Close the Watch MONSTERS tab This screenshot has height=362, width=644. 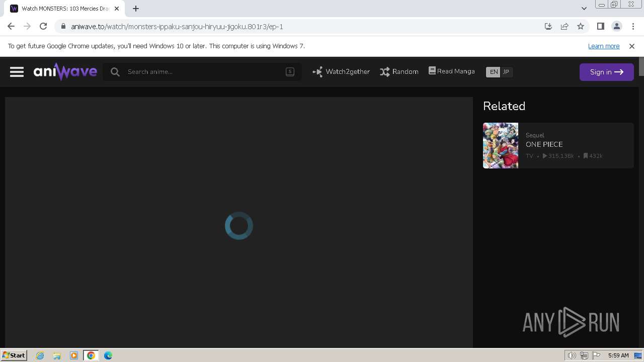pos(117,9)
